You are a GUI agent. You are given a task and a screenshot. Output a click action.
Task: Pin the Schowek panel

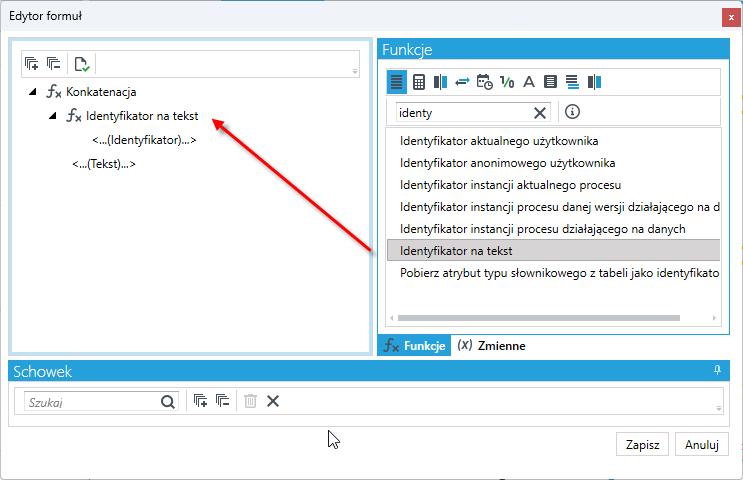(717, 370)
